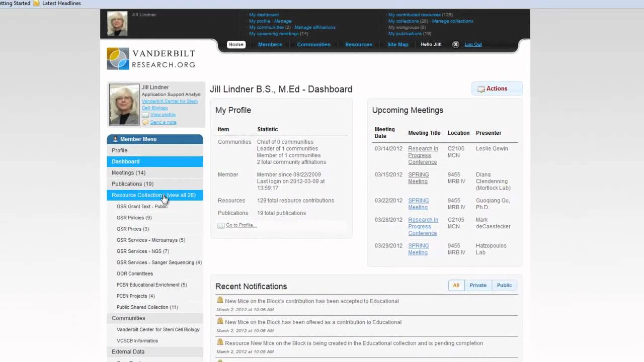This screenshot has height=362, width=644.
Task: Open PCEN Educational Enrichment (5)
Action: pos(152,285)
